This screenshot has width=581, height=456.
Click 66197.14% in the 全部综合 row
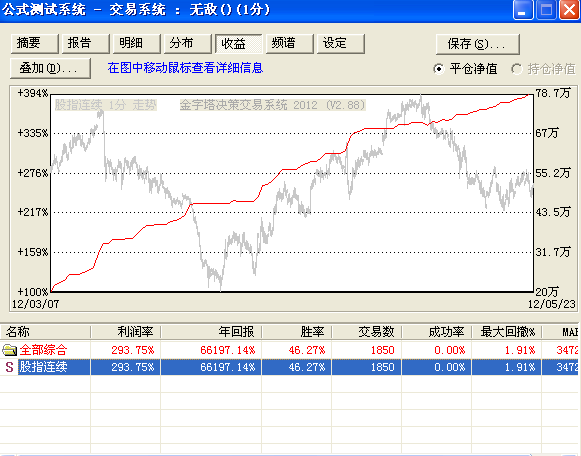click(228, 350)
